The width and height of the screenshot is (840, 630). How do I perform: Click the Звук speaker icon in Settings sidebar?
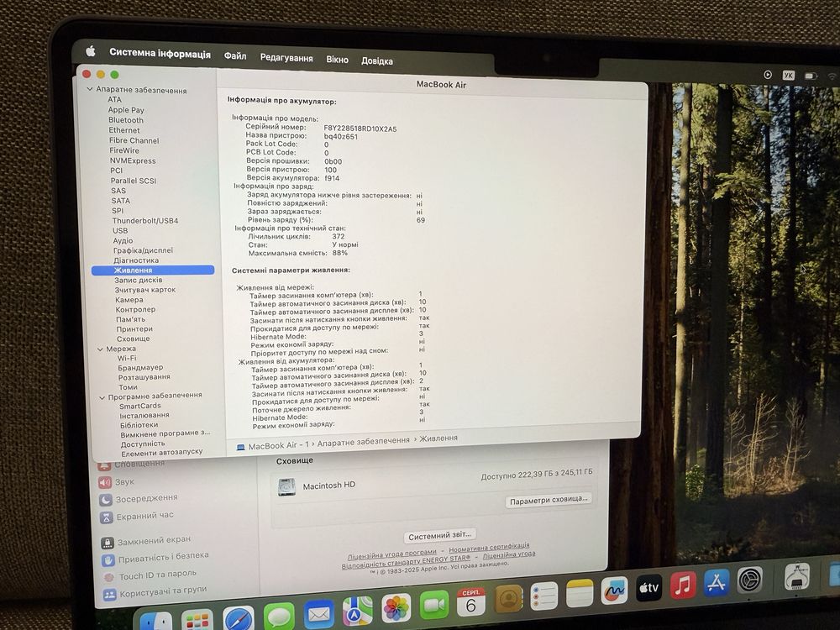click(x=105, y=482)
